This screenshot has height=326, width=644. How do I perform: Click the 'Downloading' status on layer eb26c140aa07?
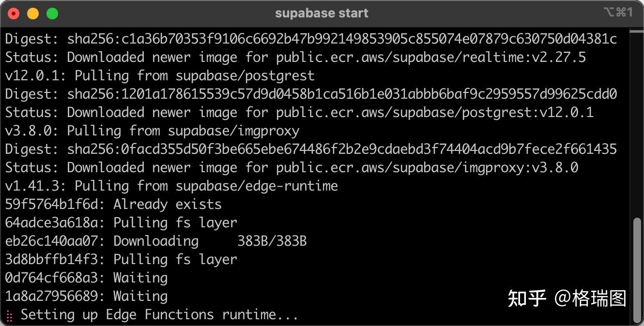(155, 241)
